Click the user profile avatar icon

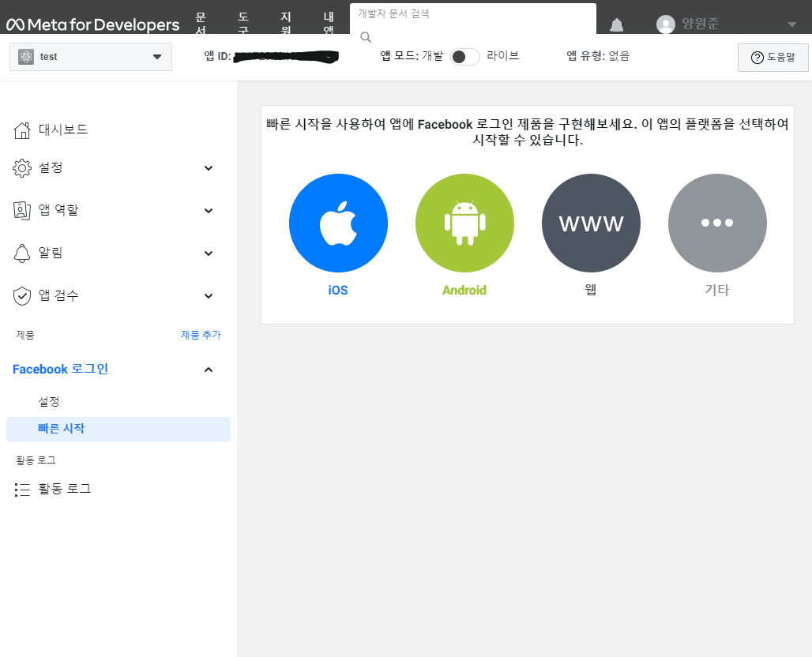(x=666, y=24)
